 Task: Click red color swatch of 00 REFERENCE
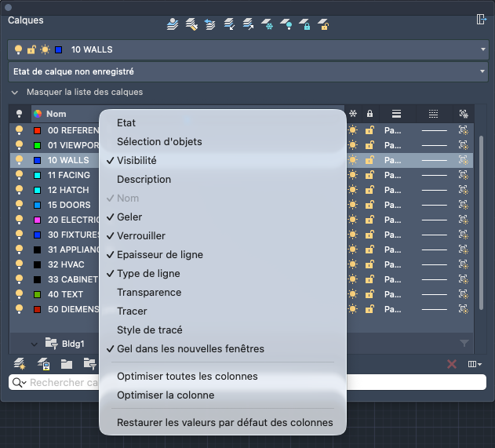point(37,130)
